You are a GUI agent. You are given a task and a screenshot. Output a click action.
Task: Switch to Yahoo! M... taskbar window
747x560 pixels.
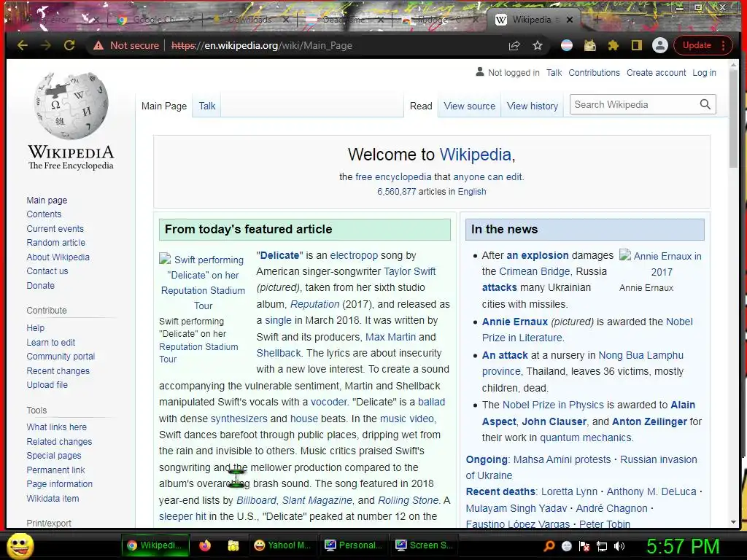point(282,545)
